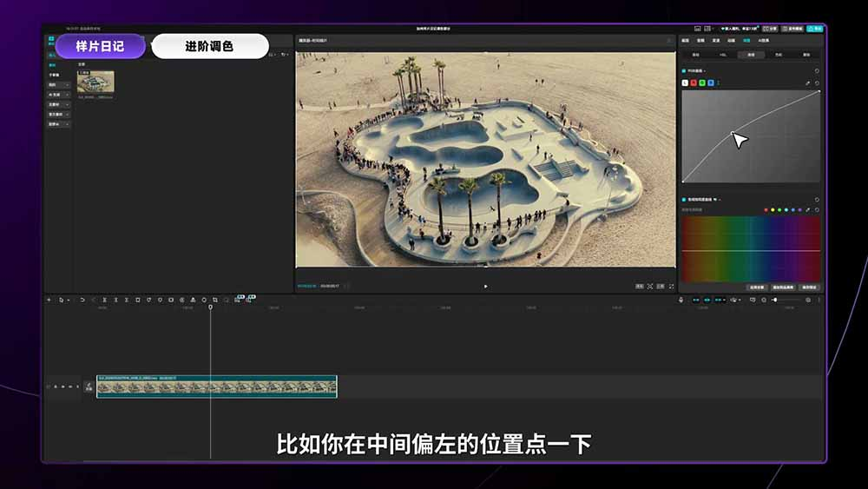Start voice recording with the microphone icon

(681, 301)
